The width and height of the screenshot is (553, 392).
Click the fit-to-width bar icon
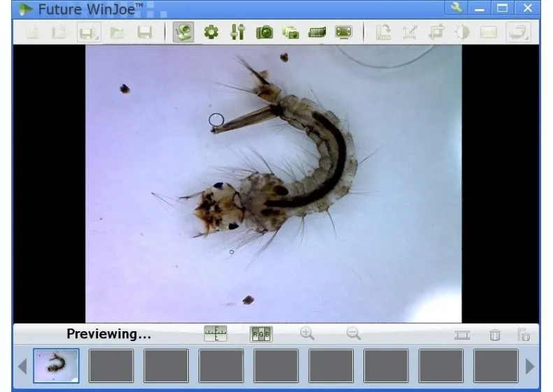462,335
